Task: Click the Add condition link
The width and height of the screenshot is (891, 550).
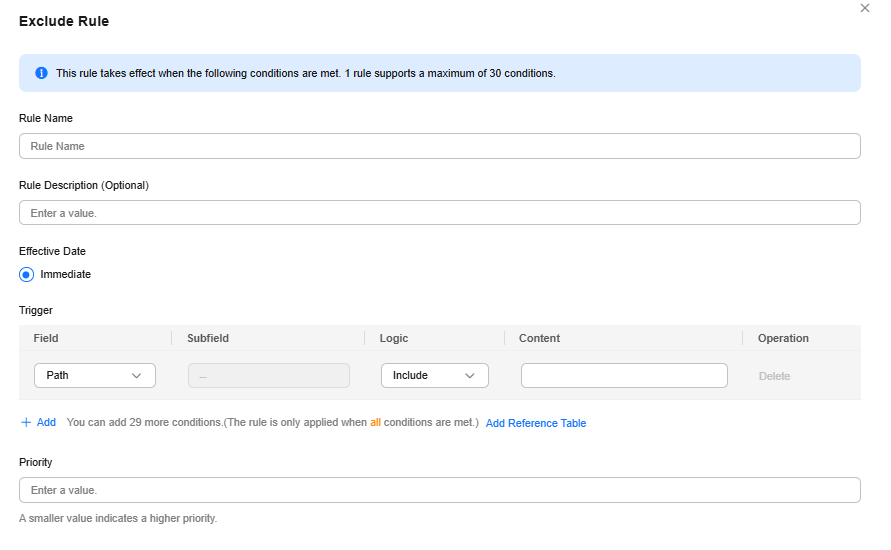Action: point(46,422)
